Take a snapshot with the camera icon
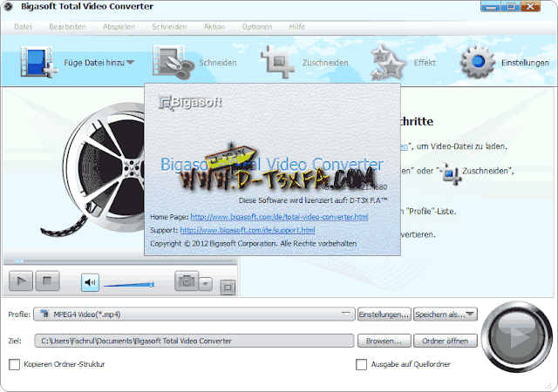Screen dimensions: 558x392 click(187, 281)
